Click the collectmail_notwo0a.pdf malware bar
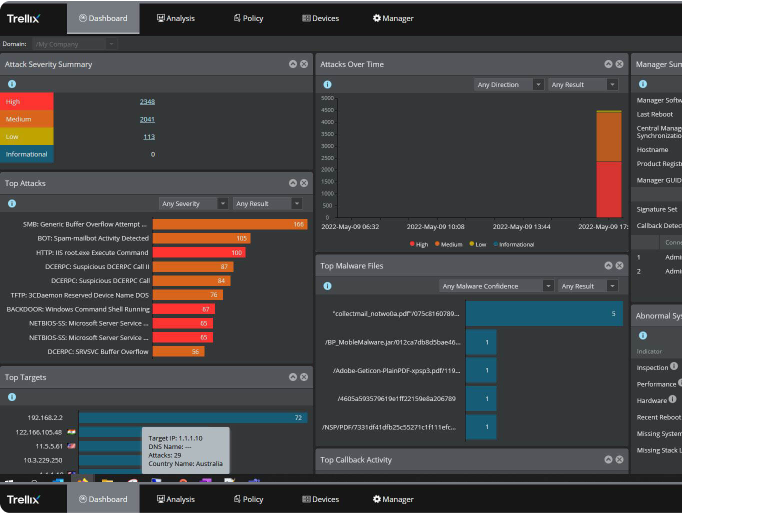Viewport: 768px width, 513px height. click(544, 314)
